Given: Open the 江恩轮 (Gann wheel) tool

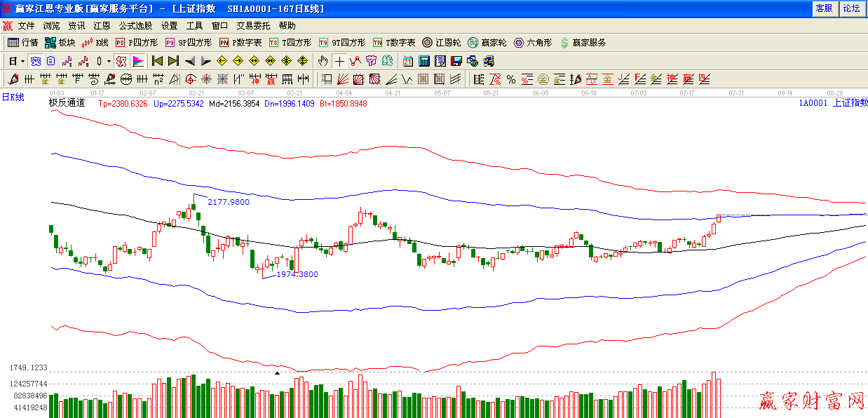Looking at the screenshot, I should tap(442, 43).
